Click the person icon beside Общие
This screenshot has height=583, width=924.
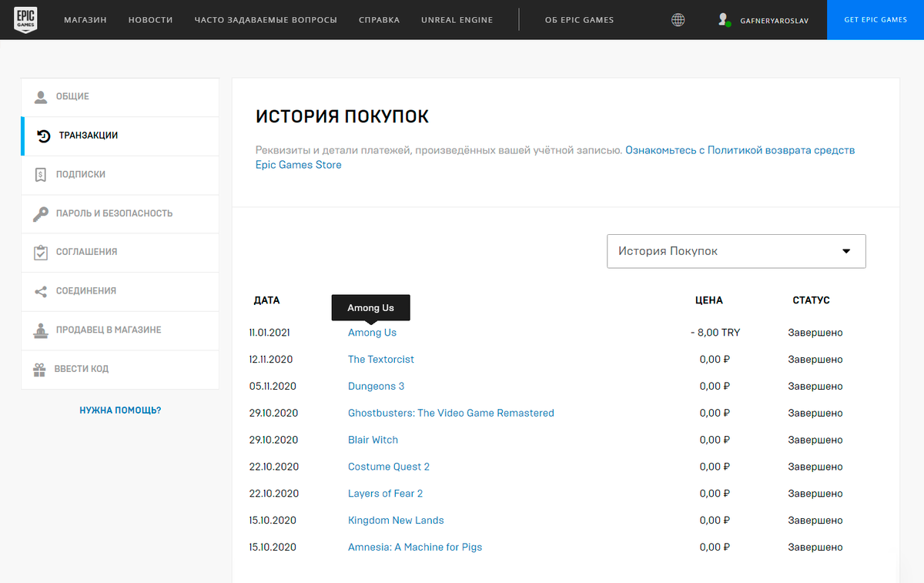[x=41, y=97]
